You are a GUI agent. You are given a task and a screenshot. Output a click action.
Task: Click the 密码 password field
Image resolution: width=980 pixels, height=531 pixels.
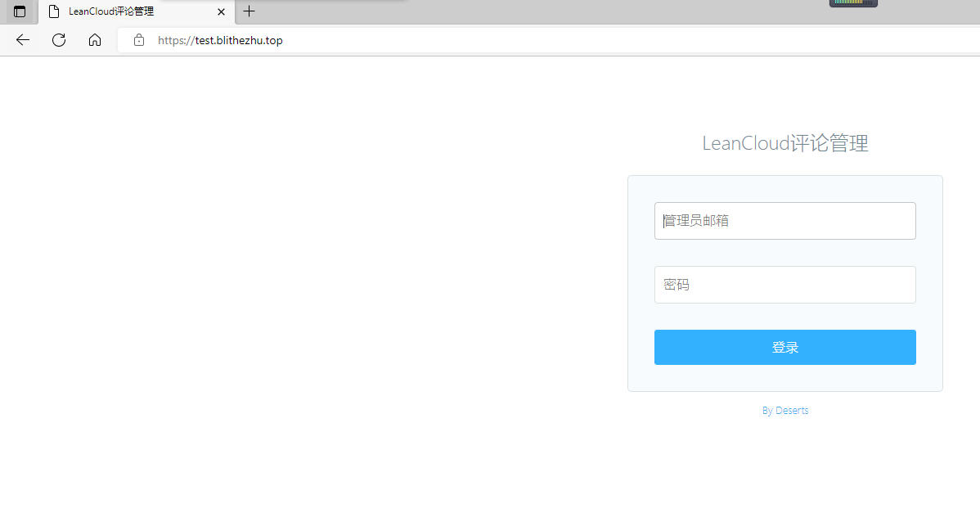[x=784, y=285]
